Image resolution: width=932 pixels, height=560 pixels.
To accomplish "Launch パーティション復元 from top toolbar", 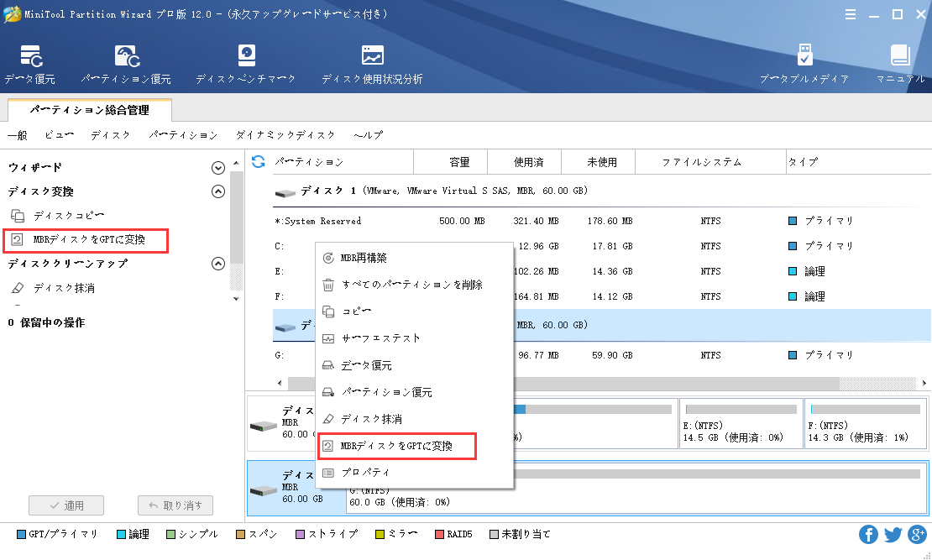I will 126,64.
